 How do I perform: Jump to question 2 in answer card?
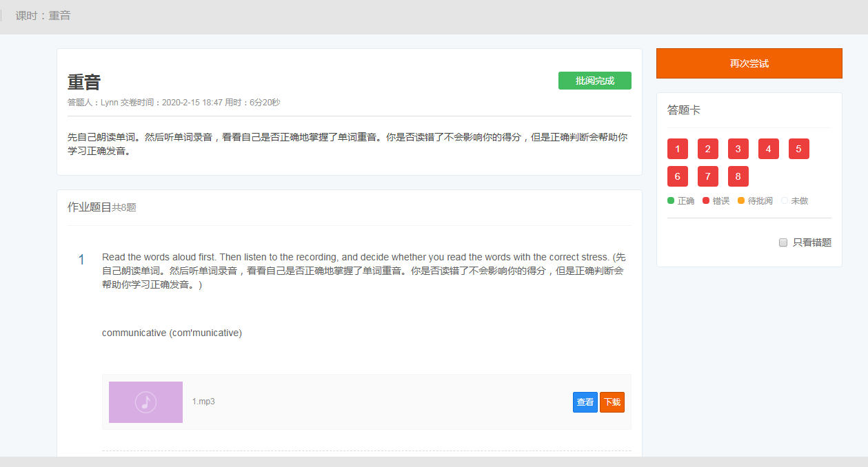[707, 149]
